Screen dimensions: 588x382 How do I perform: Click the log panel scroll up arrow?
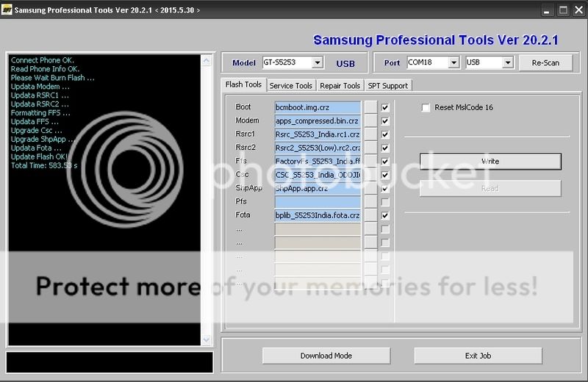(x=207, y=60)
